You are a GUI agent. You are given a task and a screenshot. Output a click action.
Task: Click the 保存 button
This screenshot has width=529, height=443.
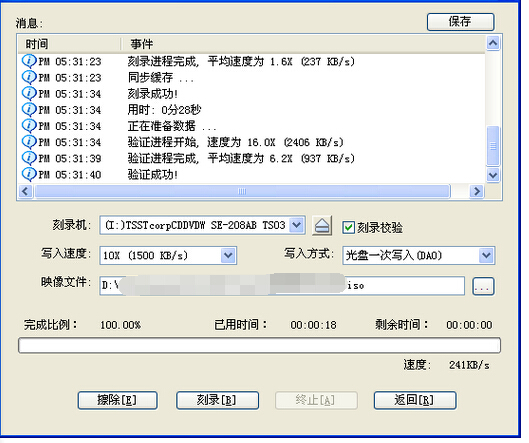tap(461, 22)
